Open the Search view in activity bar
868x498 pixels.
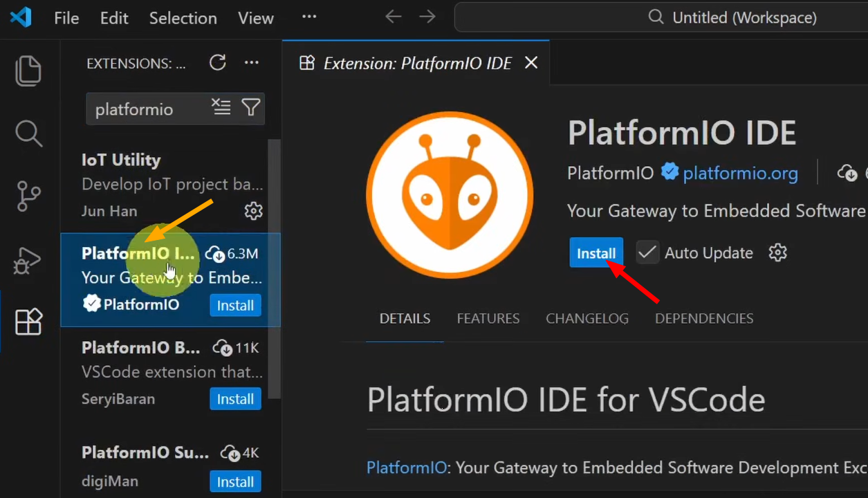pyautogui.click(x=28, y=133)
